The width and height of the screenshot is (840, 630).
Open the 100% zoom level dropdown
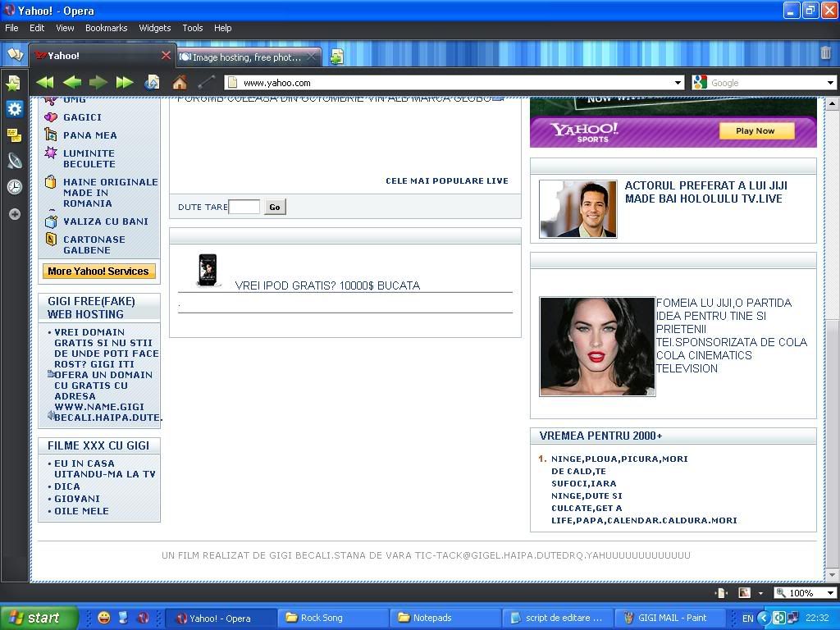(x=829, y=592)
